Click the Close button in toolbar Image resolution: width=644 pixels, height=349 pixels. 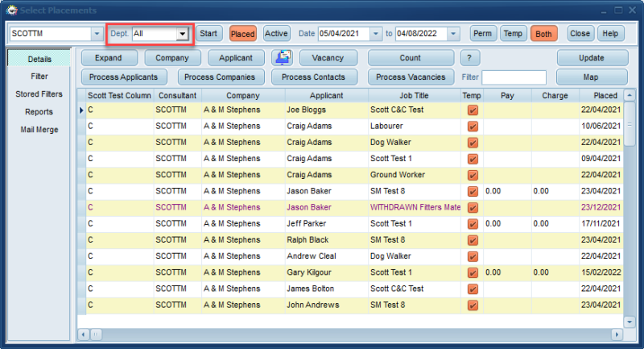580,34
